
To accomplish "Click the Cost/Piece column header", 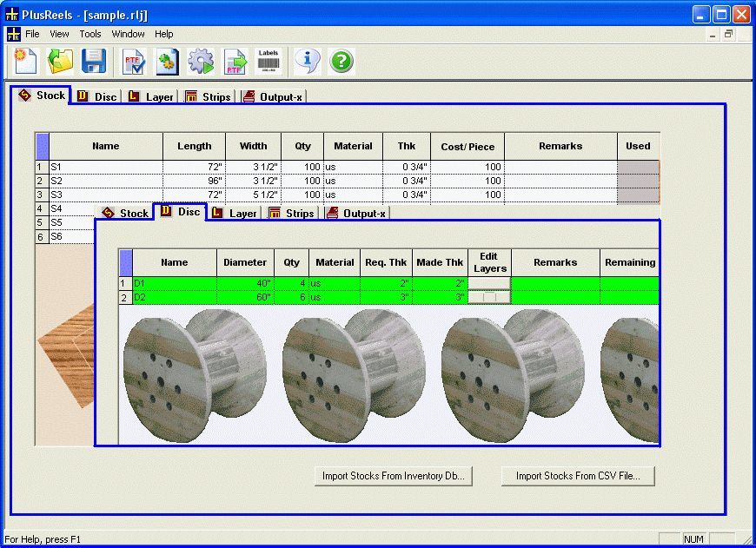I will point(468,147).
